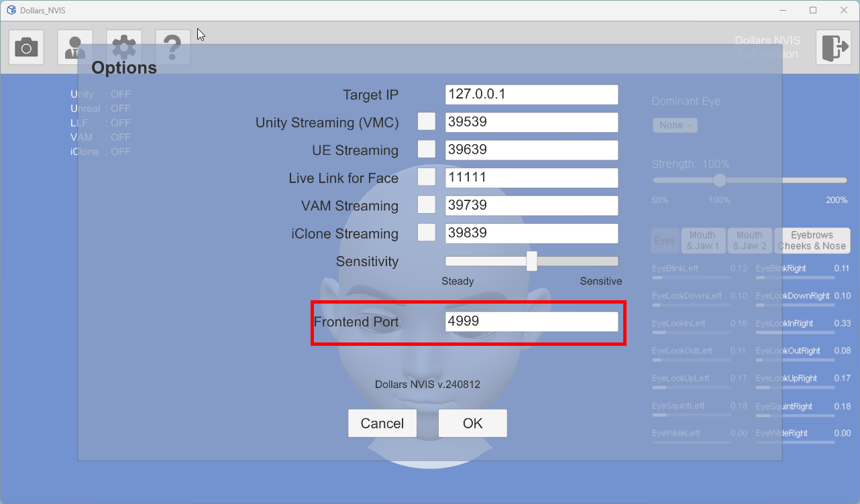Click the Dollars_NVIS title bar app icon

11,11
